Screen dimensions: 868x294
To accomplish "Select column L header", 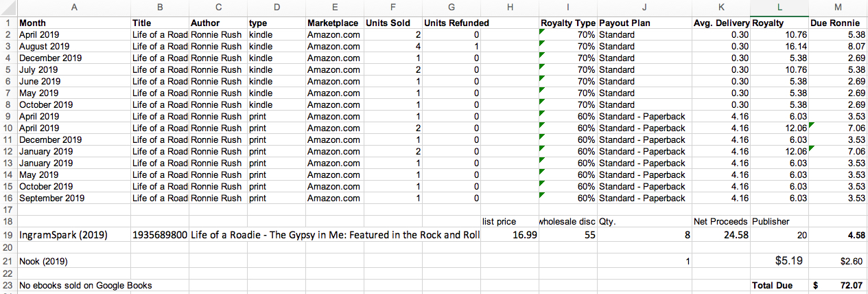I will (780, 8).
